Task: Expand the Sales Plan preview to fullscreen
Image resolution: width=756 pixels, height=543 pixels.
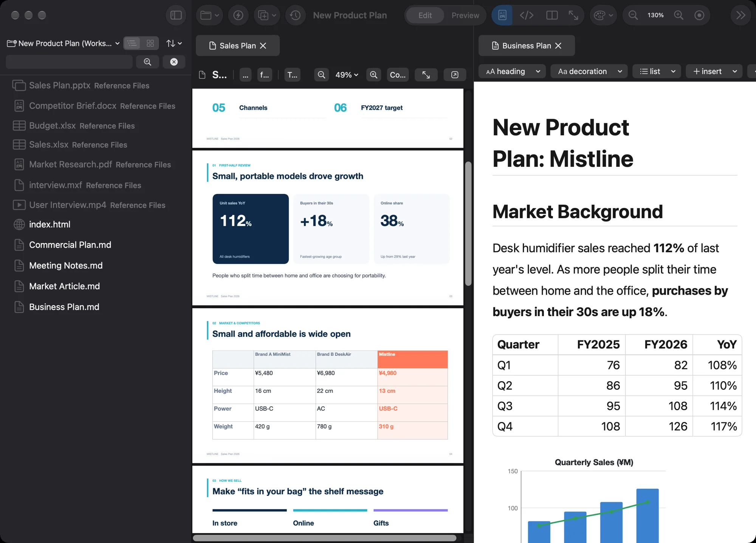Action: pyautogui.click(x=426, y=75)
